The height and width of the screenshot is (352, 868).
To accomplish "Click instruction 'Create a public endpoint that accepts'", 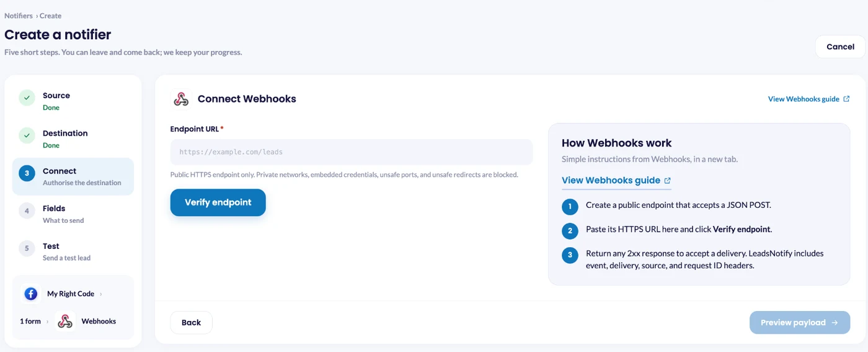I will (678, 205).
